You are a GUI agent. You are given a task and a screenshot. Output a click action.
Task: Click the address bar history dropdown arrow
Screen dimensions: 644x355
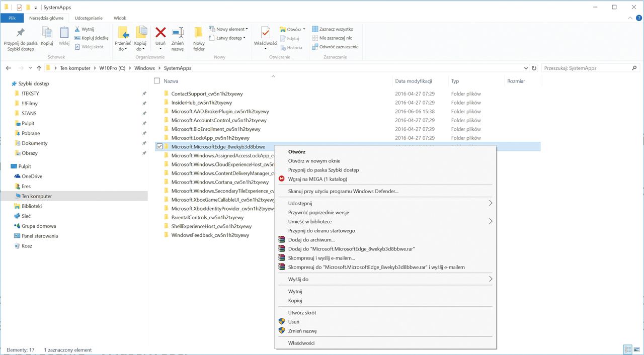tap(526, 68)
